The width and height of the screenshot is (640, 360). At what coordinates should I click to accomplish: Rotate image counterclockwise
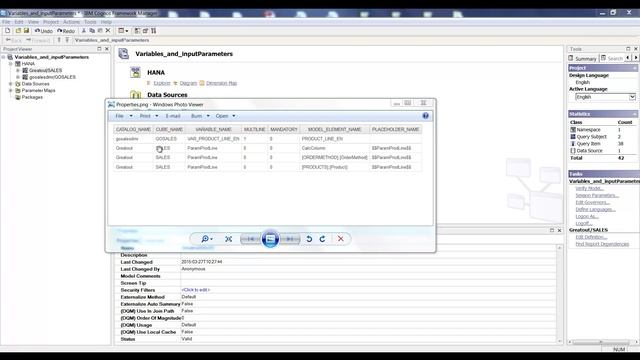309,239
